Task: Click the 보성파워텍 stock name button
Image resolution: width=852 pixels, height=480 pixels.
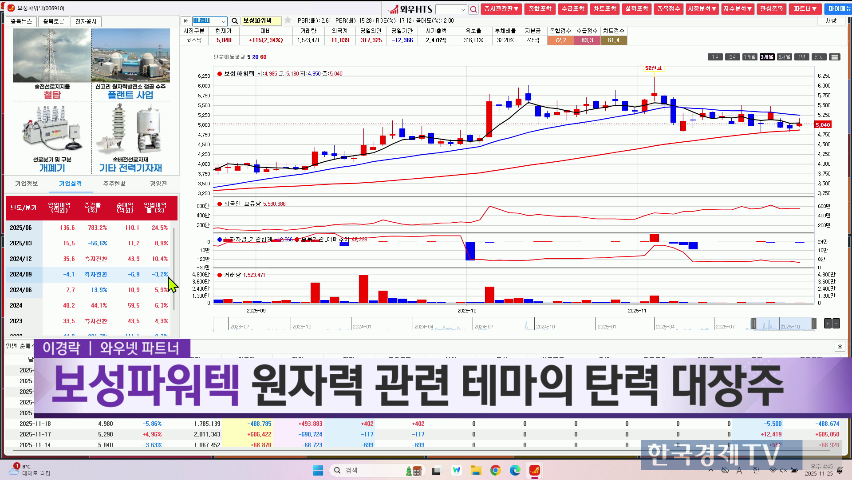Action: [x=262, y=19]
